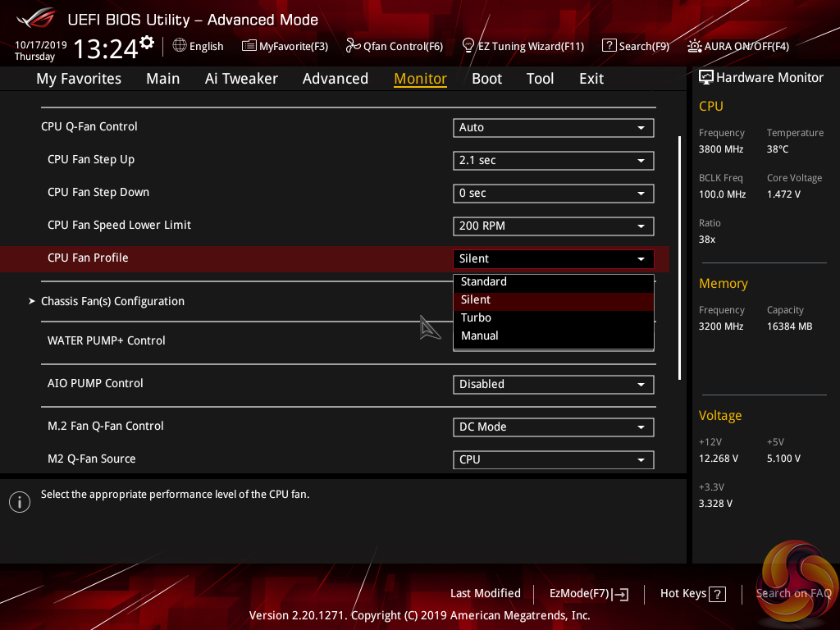Collapse the CPU Fan Profile dropdown
The image size is (840, 630).
pyautogui.click(x=554, y=258)
